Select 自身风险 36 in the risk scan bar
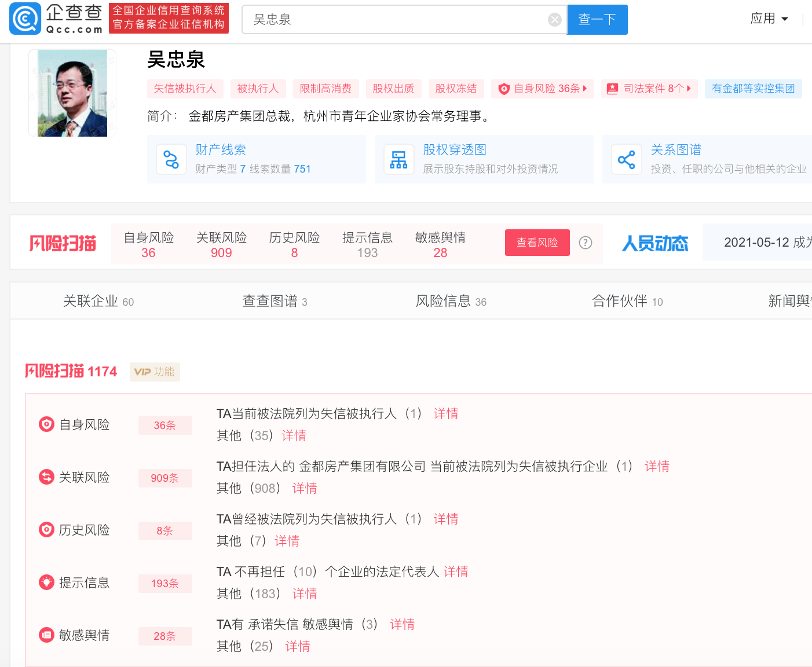The width and height of the screenshot is (812, 667). pyautogui.click(x=149, y=245)
